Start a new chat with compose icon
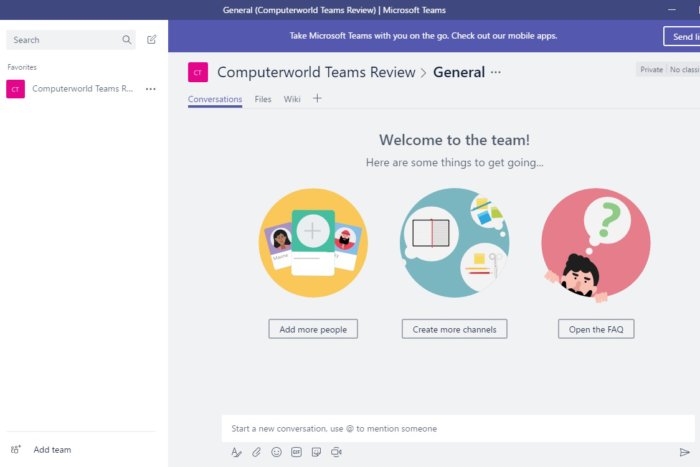700x467 pixels. (152, 40)
